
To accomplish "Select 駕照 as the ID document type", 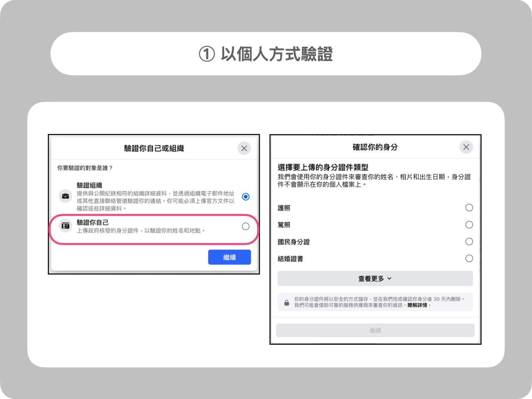I will click(x=469, y=224).
